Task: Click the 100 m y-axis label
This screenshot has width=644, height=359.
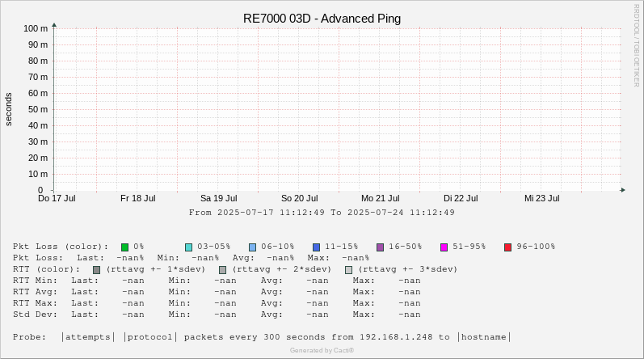Action: point(35,28)
